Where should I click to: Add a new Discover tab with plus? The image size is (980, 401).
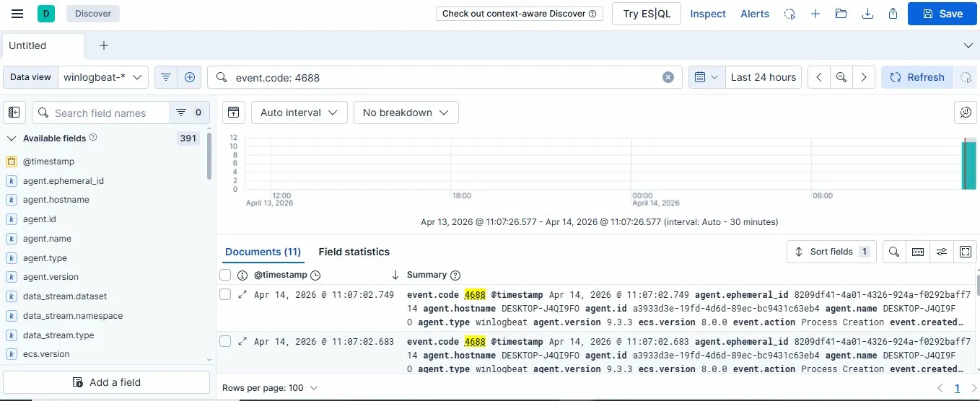tap(104, 45)
